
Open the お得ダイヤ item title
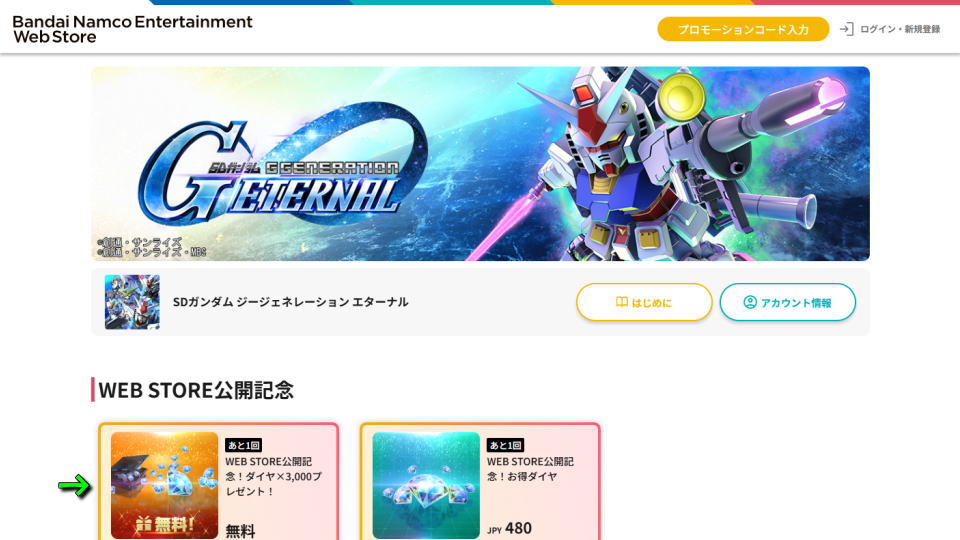coord(530,469)
